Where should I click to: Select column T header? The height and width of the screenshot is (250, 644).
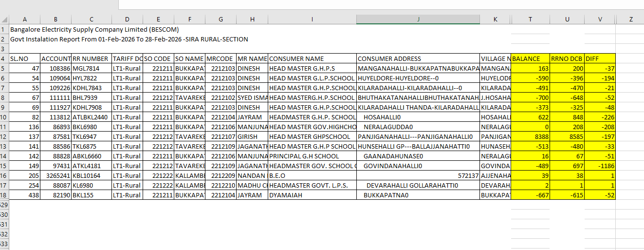(530, 19)
